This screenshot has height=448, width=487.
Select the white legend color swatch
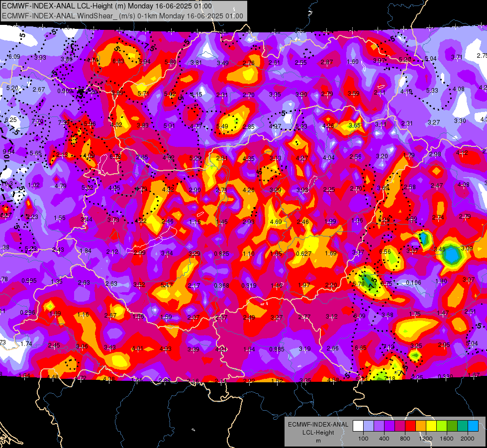point(358,426)
